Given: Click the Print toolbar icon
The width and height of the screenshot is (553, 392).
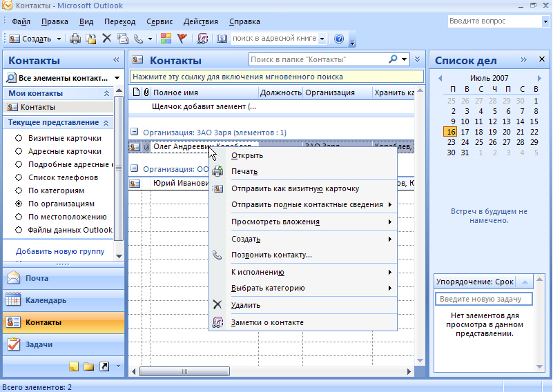Looking at the screenshot, I should 75,39.
